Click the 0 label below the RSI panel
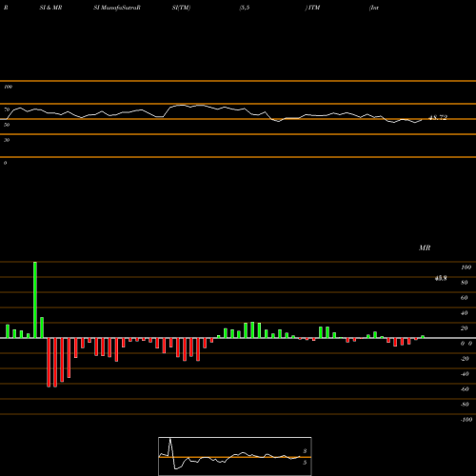 point(5,163)
